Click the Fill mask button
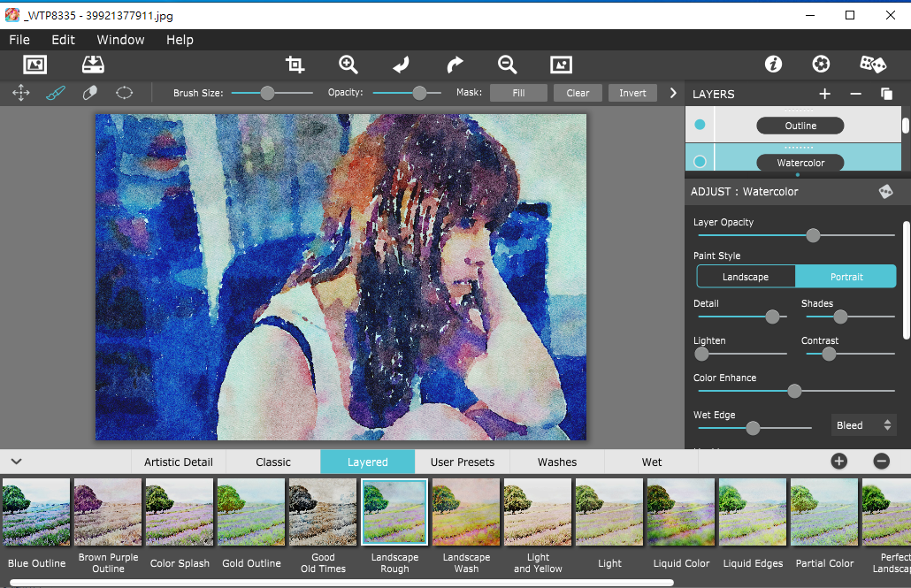 click(x=518, y=93)
